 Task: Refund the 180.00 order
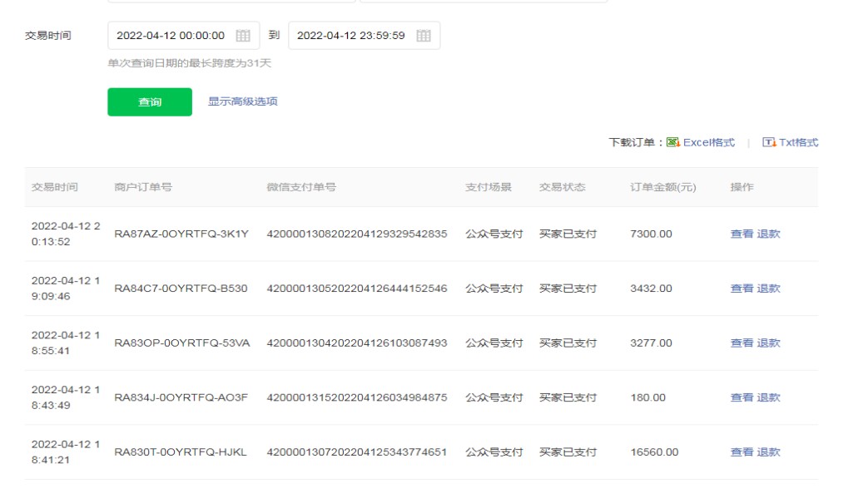769,397
